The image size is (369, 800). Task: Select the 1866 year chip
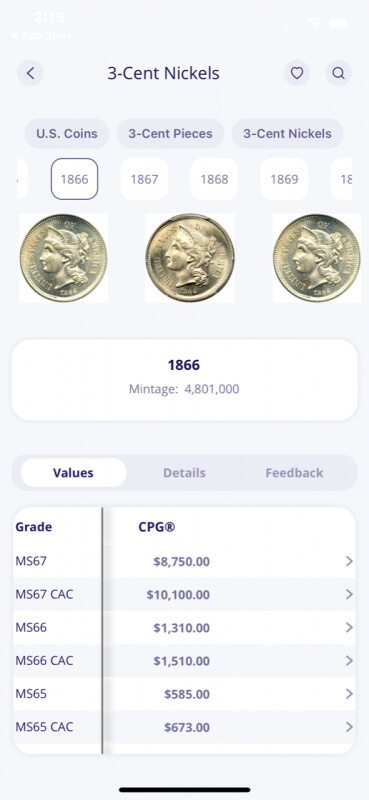75,179
